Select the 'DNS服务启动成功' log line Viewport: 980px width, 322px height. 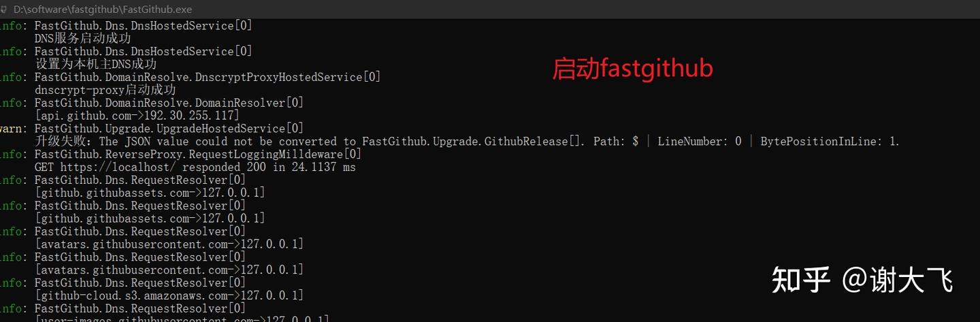click(82, 38)
